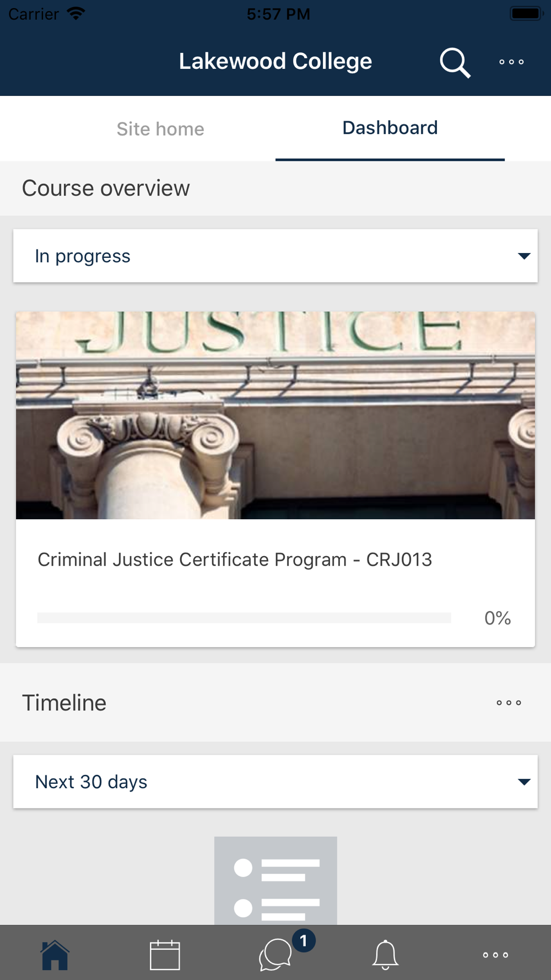Click the course progress bar
This screenshot has height=980, width=551.
pyautogui.click(x=244, y=618)
